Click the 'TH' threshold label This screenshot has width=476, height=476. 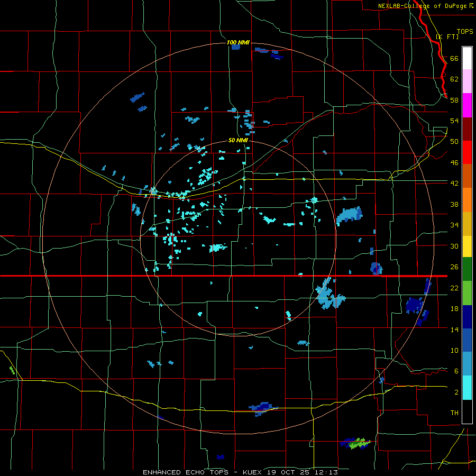[454, 413]
